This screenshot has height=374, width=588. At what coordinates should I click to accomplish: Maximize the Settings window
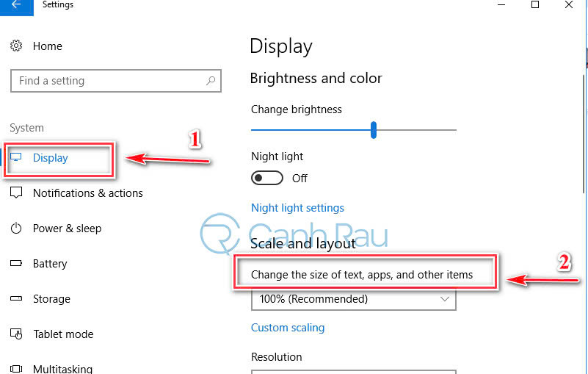(x=535, y=5)
